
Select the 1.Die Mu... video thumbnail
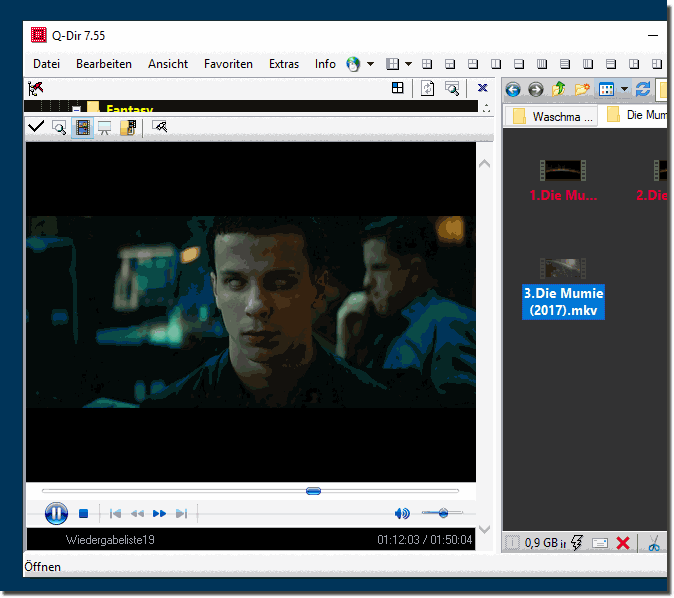(563, 170)
